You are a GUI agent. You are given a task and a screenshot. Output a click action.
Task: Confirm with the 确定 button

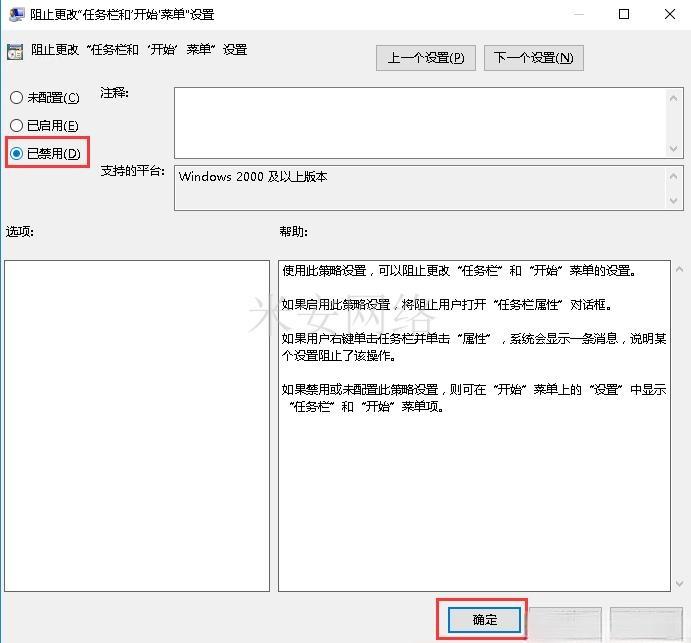484,620
